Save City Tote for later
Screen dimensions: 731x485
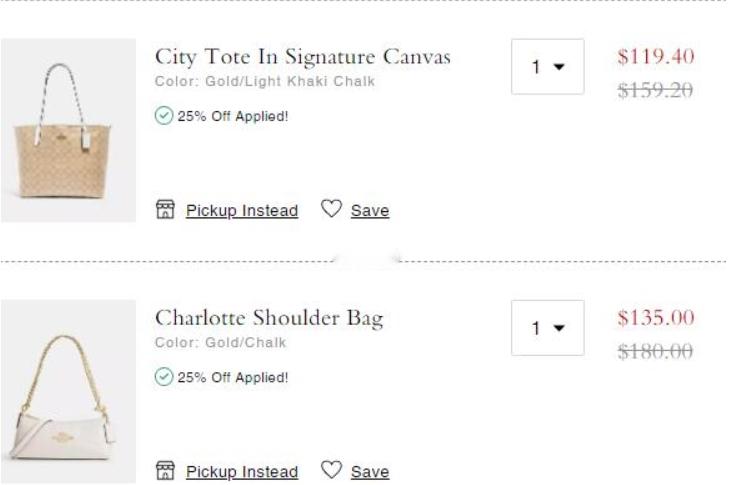pos(370,211)
